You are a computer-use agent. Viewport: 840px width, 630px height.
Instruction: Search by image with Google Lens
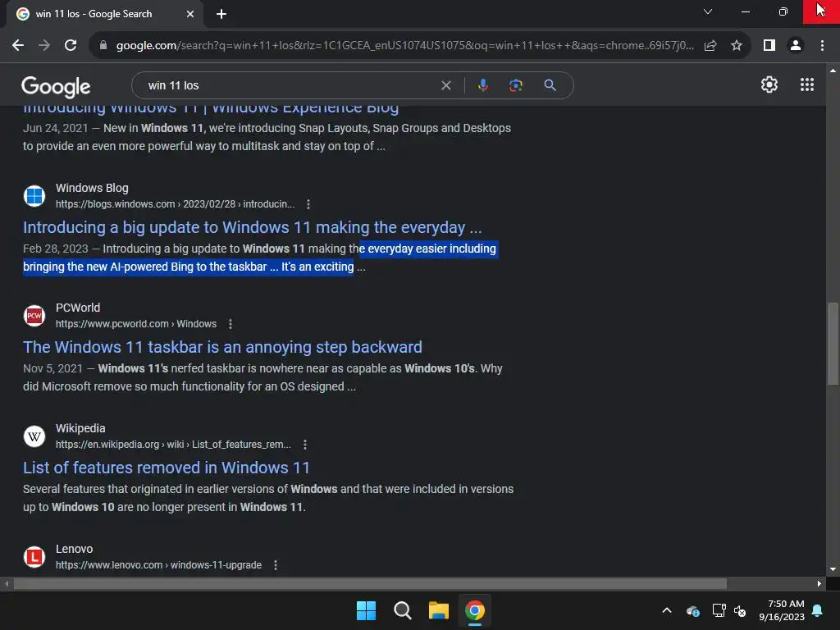515,85
